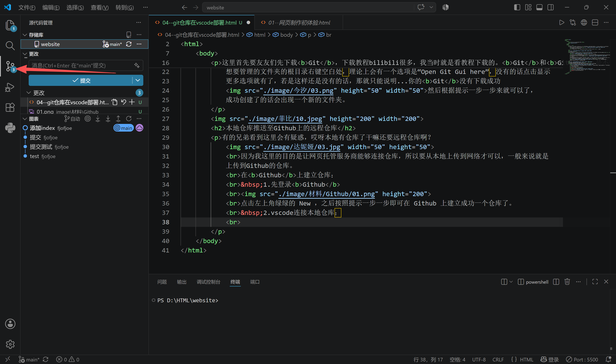Stage changes with plus on 04--git仓库 row
Screen dimensions: 616x364
tap(132, 102)
